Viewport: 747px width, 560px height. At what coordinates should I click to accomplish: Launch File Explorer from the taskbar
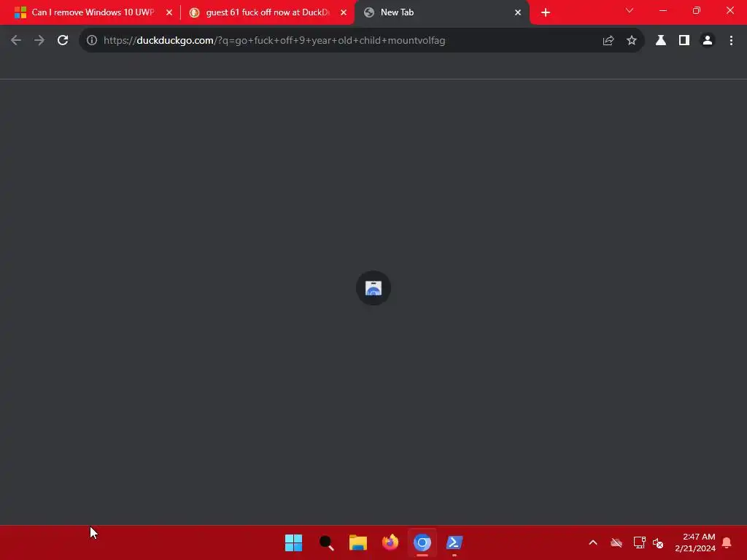tap(358, 542)
